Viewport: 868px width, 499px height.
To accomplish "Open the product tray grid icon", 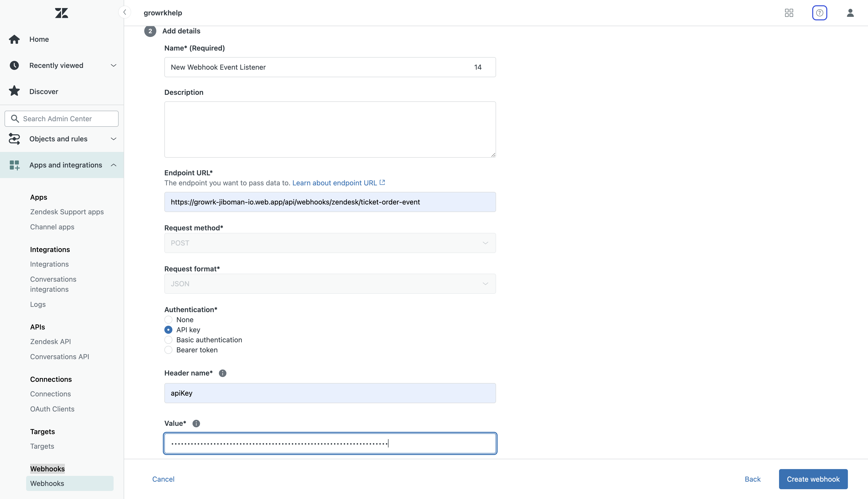I will (789, 13).
